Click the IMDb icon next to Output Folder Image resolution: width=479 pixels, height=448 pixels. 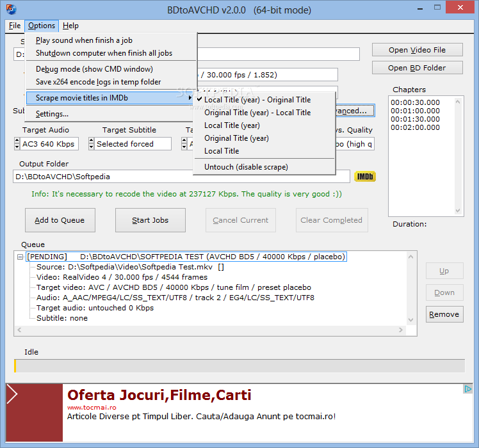coord(365,177)
